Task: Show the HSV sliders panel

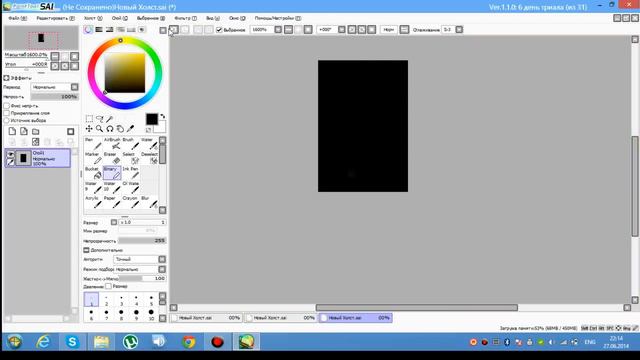Action: 109,29
